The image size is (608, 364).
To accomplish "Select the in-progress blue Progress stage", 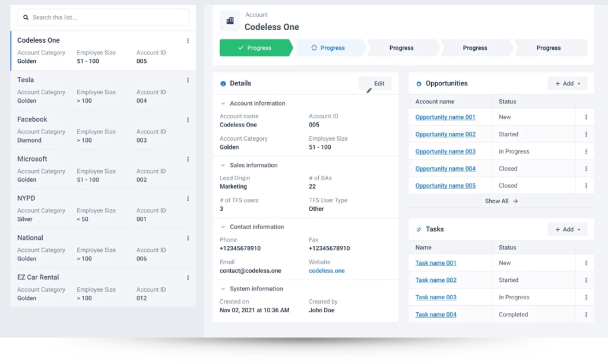I will pos(329,48).
